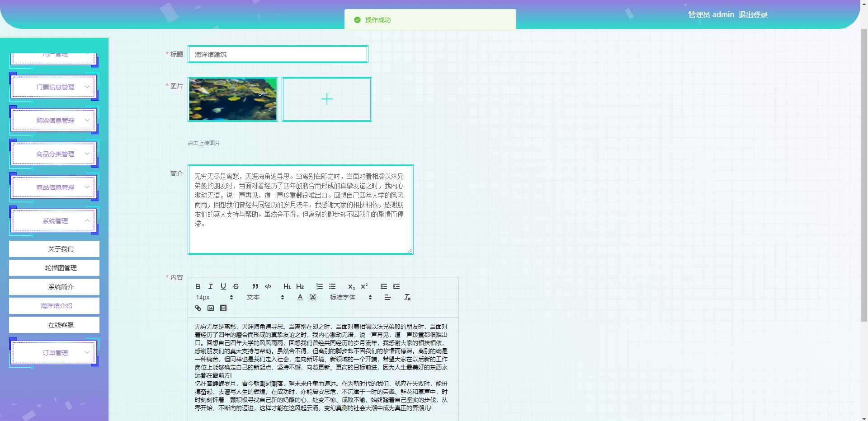Apply superscript formatting
868x421 pixels.
364,286
